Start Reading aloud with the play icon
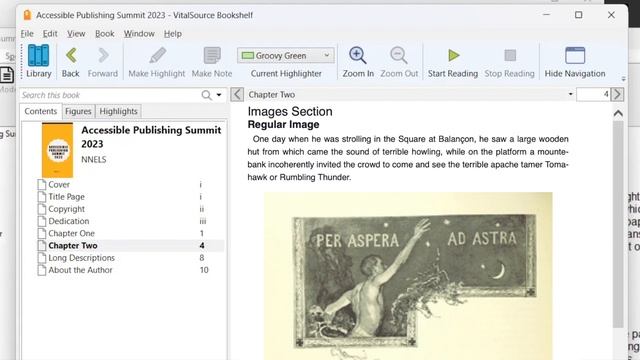This screenshot has width=640, height=360. [453, 56]
